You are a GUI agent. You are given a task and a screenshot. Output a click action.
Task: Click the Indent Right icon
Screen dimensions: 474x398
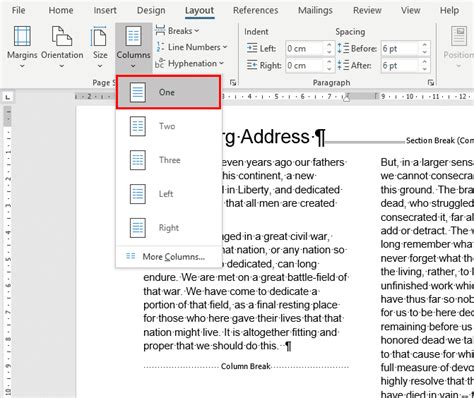pos(252,65)
